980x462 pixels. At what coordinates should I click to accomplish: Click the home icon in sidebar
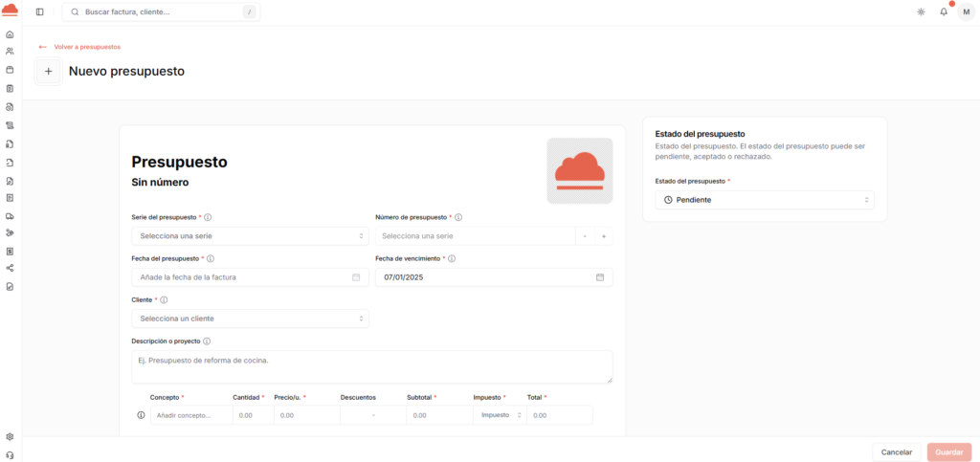click(10, 34)
